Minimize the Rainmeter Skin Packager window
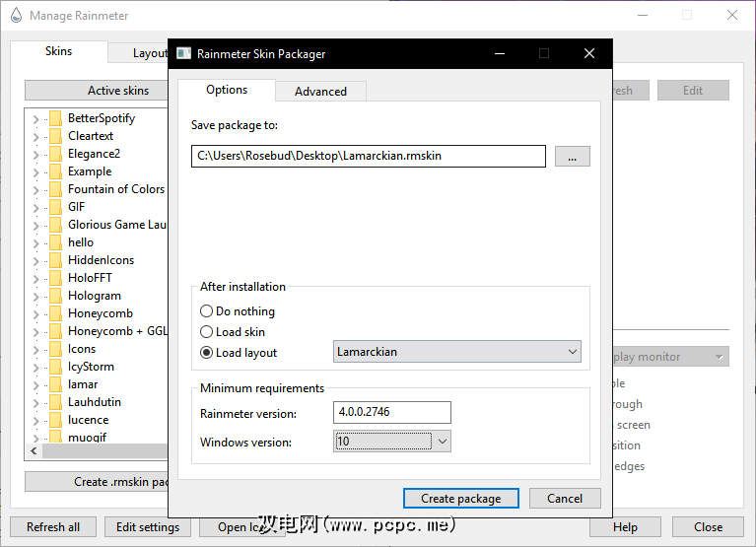This screenshot has height=547, width=756. tap(500, 53)
